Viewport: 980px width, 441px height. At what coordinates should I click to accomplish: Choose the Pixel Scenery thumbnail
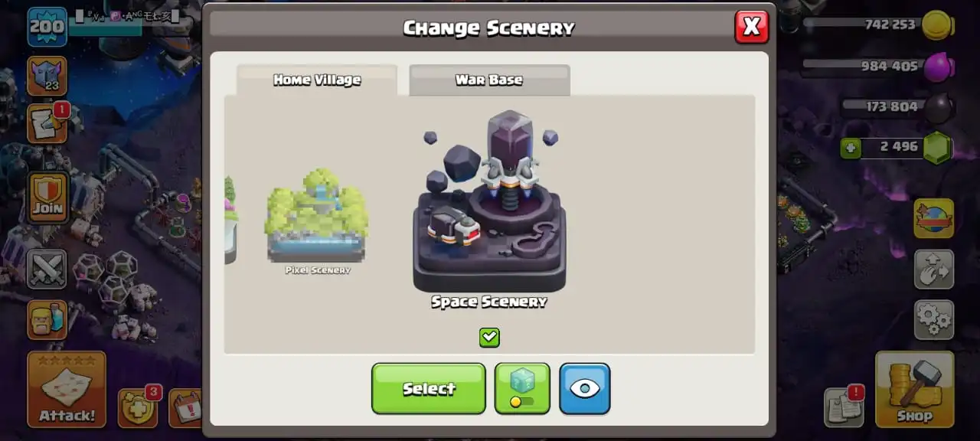tap(317, 221)
